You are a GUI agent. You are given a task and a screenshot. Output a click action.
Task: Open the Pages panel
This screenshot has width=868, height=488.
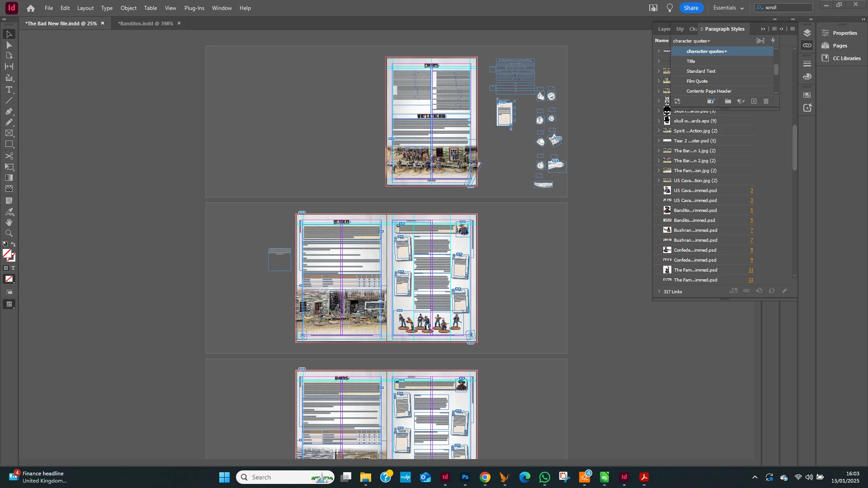(840, 46)
